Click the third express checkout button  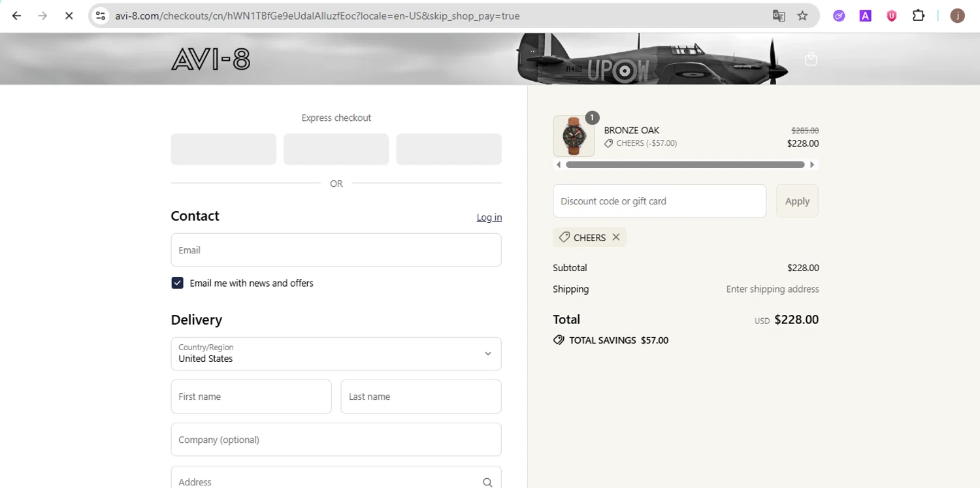pyautogui.click(x=449, y=149)
